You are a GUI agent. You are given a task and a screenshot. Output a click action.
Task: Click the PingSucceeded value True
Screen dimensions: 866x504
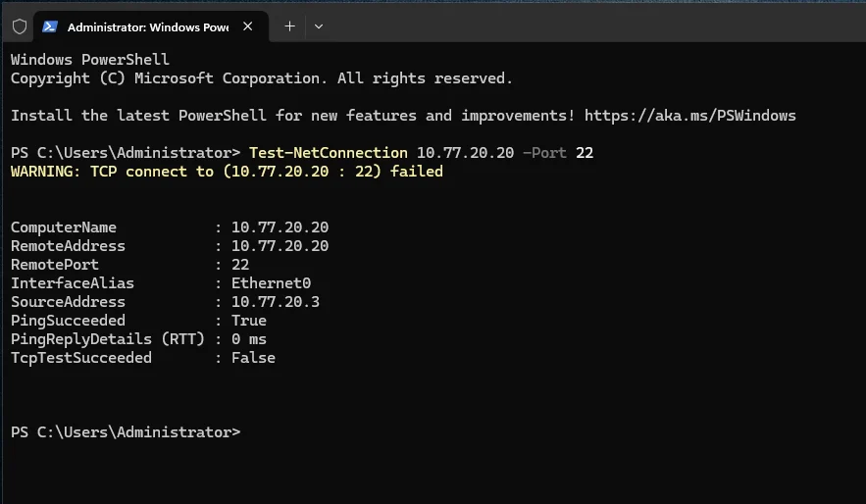click(248, 321)
